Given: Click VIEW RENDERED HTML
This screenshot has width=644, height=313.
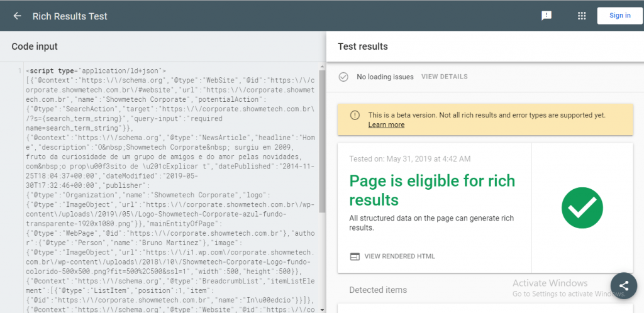Looking at the screenshot, I should [x=399, y=256].
